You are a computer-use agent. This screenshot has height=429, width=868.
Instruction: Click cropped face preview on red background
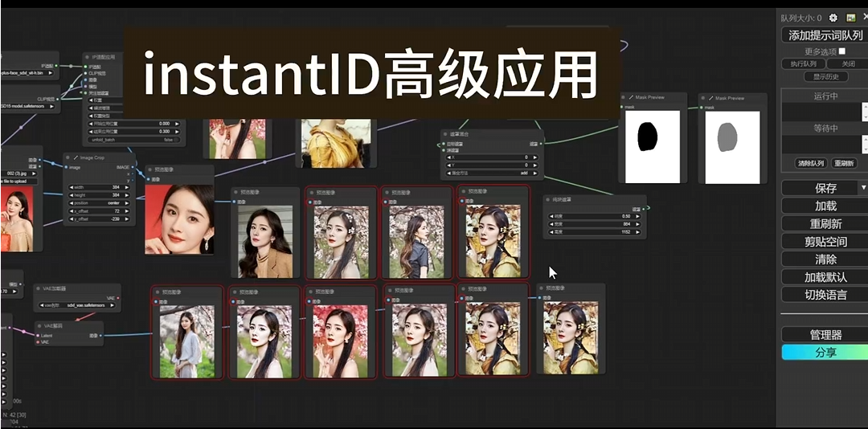pos(179,219)
